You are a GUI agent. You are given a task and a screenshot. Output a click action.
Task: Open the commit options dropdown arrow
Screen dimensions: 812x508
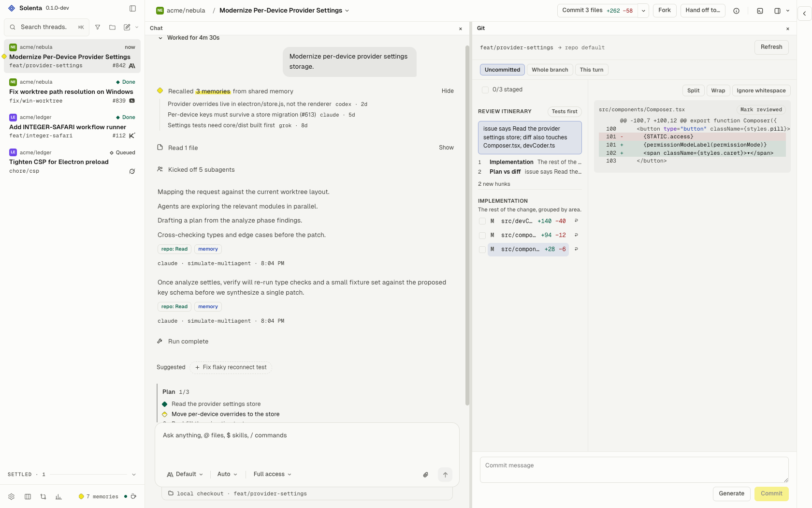643,11
